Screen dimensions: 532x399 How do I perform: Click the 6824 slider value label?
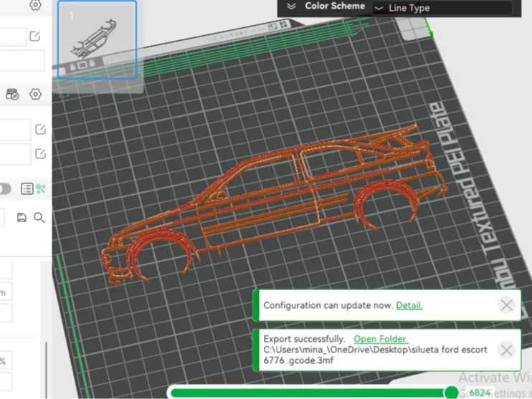(x=480, y=393)
